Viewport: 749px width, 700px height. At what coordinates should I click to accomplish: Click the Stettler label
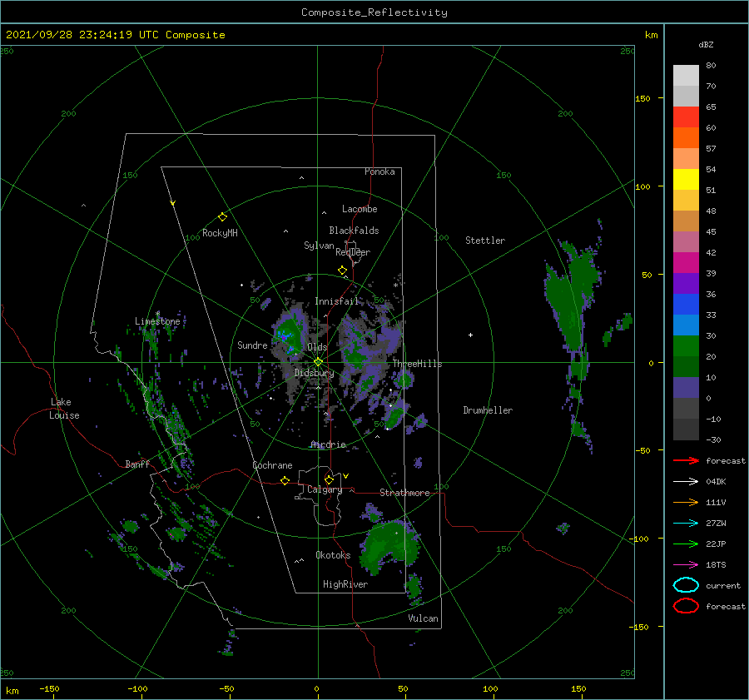(x=485, y=241)
